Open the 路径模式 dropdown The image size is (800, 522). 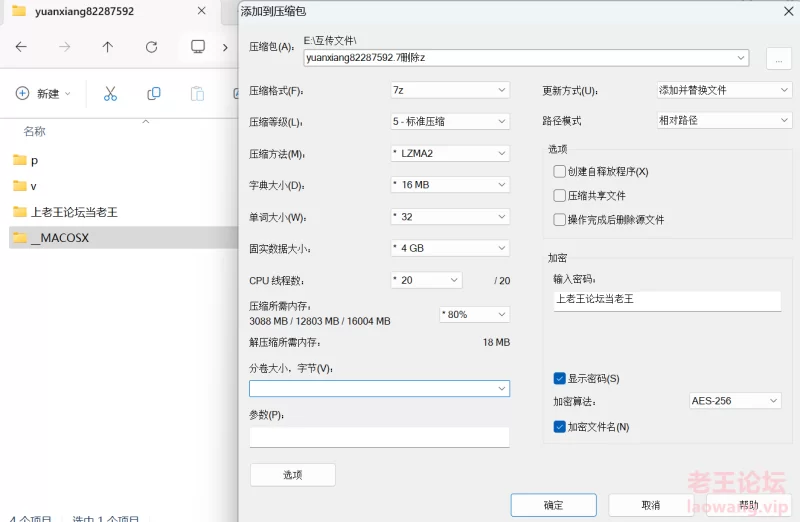723,120
